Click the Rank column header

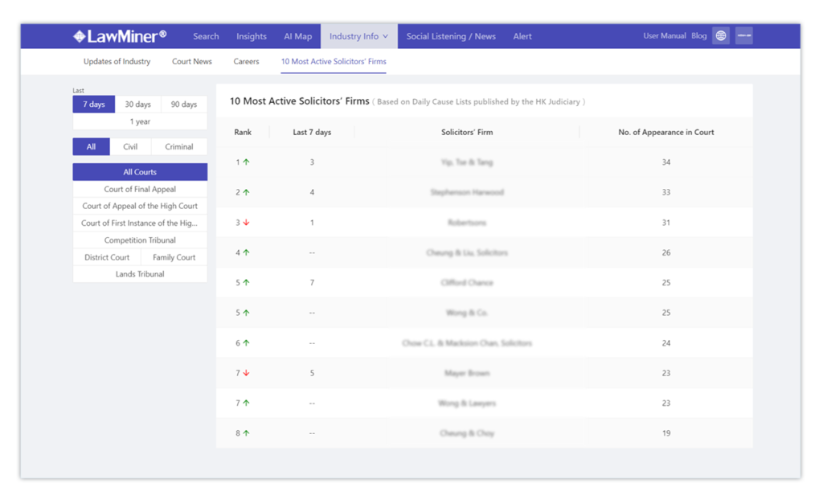click(x=243, y=133)
